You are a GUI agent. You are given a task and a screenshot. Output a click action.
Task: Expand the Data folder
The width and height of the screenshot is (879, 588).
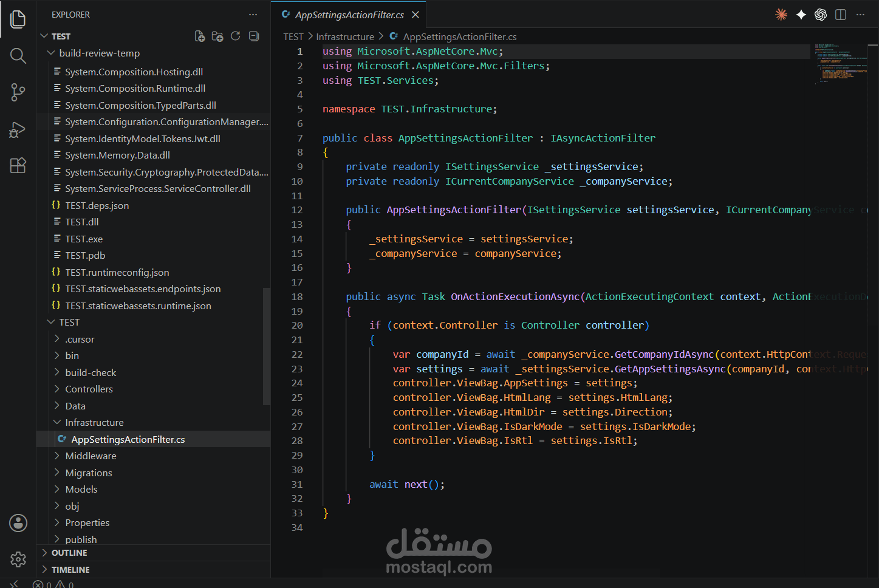57,406
